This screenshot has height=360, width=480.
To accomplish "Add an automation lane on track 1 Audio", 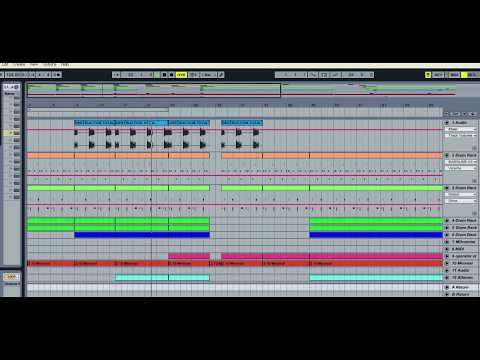I will click(x=474, y=148).
